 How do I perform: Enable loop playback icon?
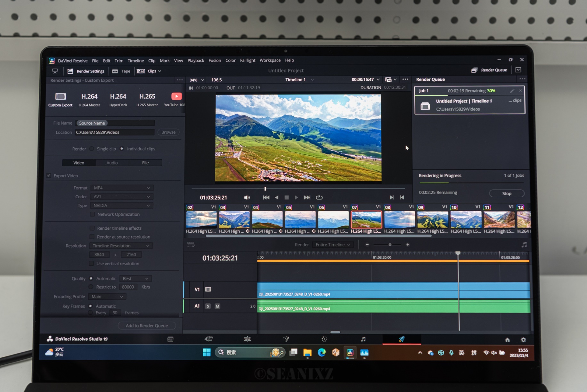(319, 198)
